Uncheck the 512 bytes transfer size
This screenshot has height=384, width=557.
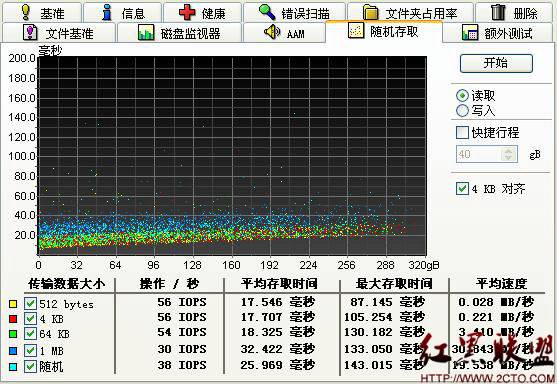tap(30, 303)
